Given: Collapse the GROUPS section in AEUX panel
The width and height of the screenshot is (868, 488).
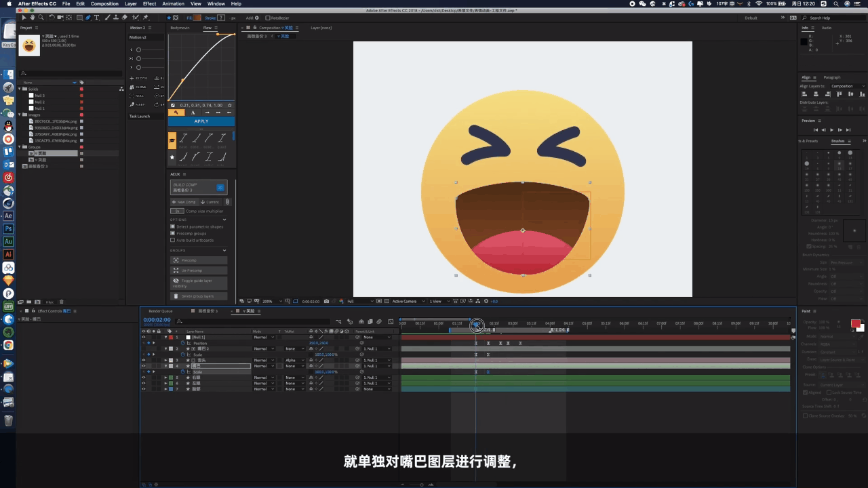Looking at the screenshot, I should (224, 250).
